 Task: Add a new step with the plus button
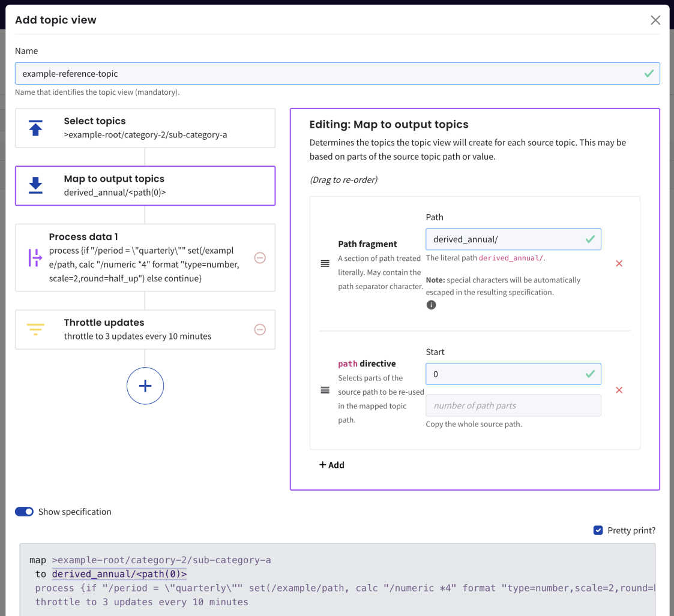[x=145, y=386]
